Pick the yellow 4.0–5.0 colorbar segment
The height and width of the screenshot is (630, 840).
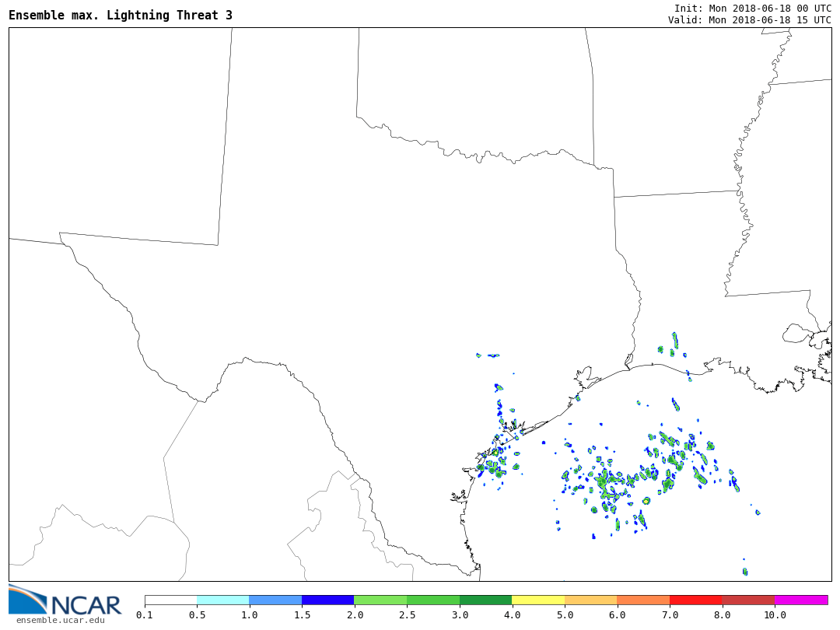click(538, 600)
